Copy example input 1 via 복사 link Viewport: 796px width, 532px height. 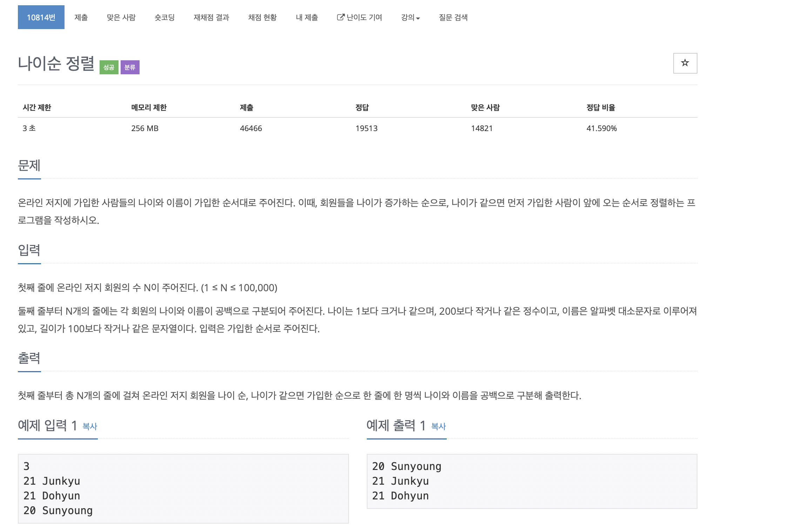click(x=90, y=426)
